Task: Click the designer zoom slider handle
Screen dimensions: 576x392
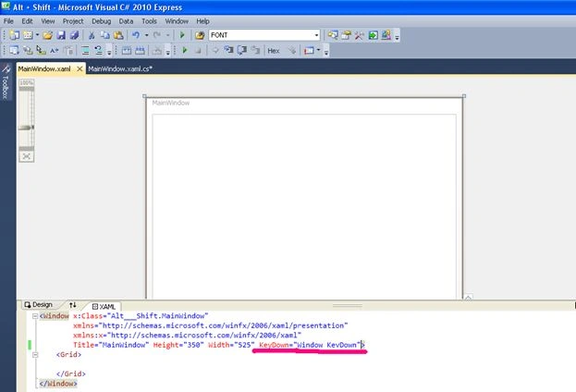Action: point(27,128)
